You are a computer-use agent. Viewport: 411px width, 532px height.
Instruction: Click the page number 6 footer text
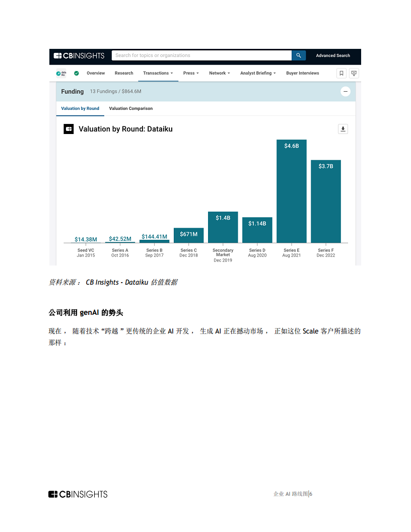[311, 494]
